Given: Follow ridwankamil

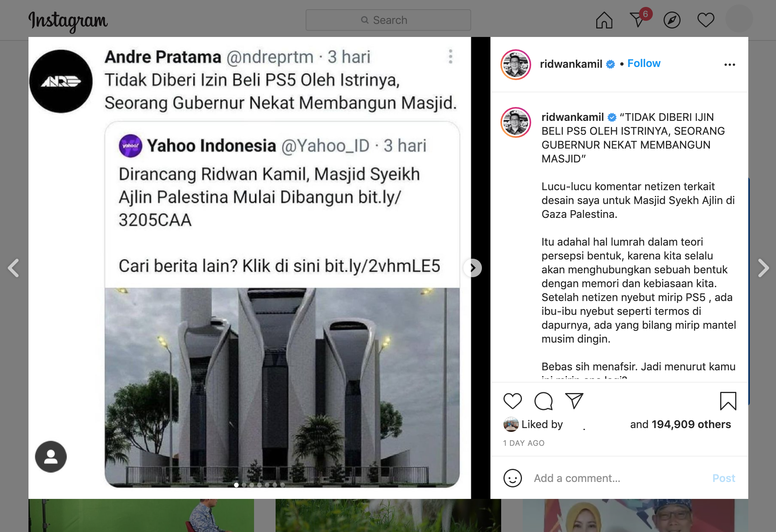Looking at the screenshot, I should click(x=644, y=64).
